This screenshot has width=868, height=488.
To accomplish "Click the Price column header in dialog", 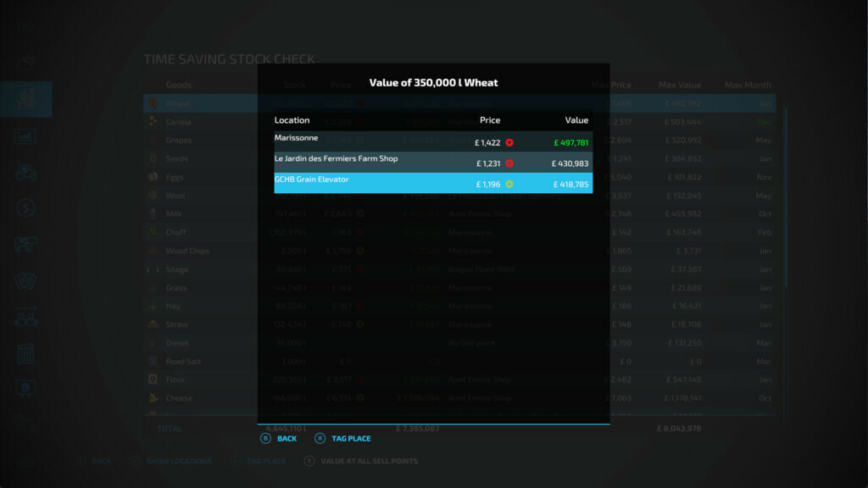I will [489, 120].
